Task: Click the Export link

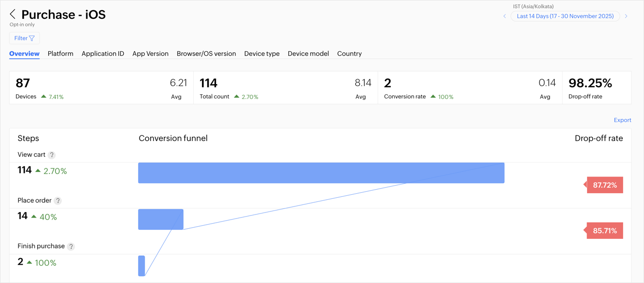Action: 622,120
